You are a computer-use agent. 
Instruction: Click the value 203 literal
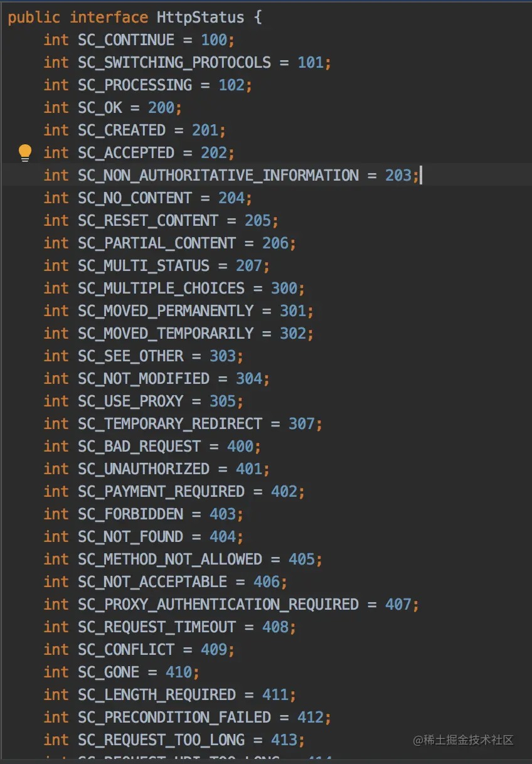(x=398, y=175)
